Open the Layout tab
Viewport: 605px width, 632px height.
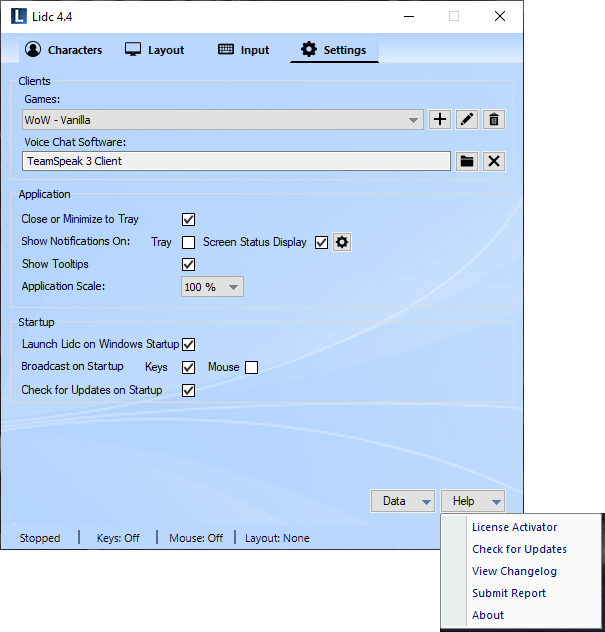pyautogui.click(x=155, y=50)
